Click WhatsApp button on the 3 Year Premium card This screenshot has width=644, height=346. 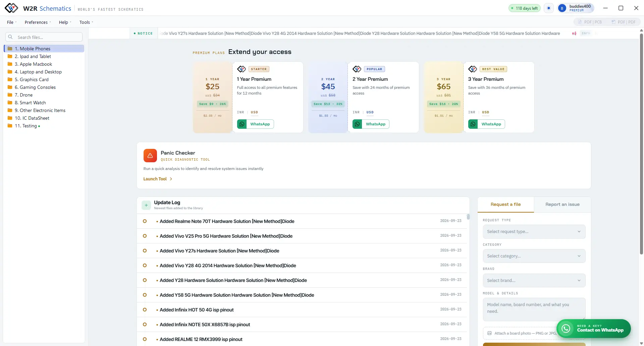point(487,124)
